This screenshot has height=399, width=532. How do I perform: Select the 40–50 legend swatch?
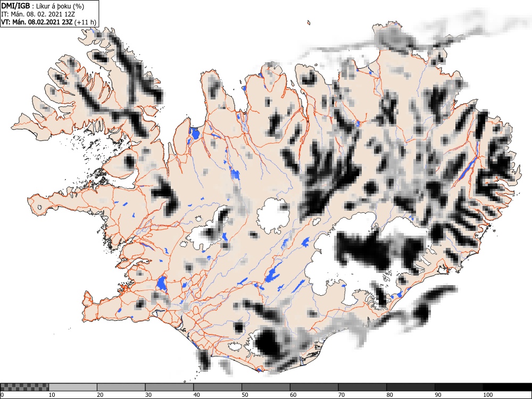pos(218,387)
